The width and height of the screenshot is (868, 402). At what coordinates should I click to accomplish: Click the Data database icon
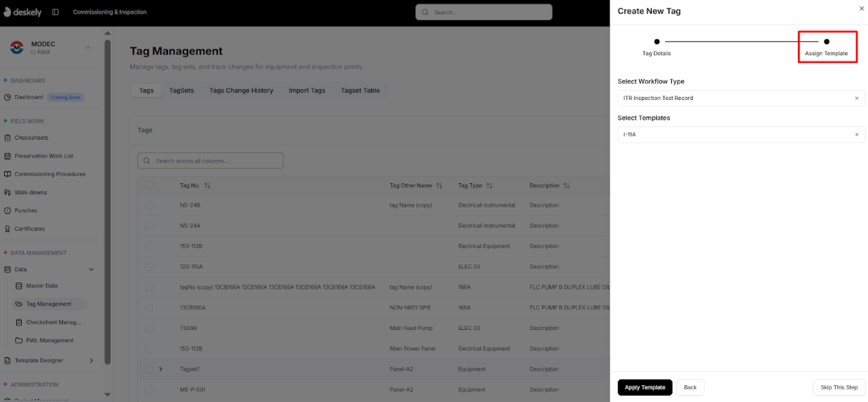click(x=8, y=269)
